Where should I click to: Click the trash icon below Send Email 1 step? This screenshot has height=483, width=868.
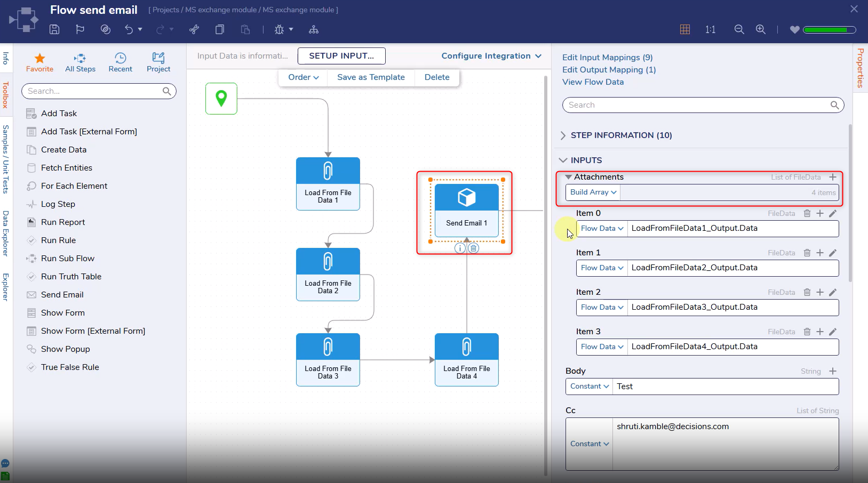[x=474, y=248]
